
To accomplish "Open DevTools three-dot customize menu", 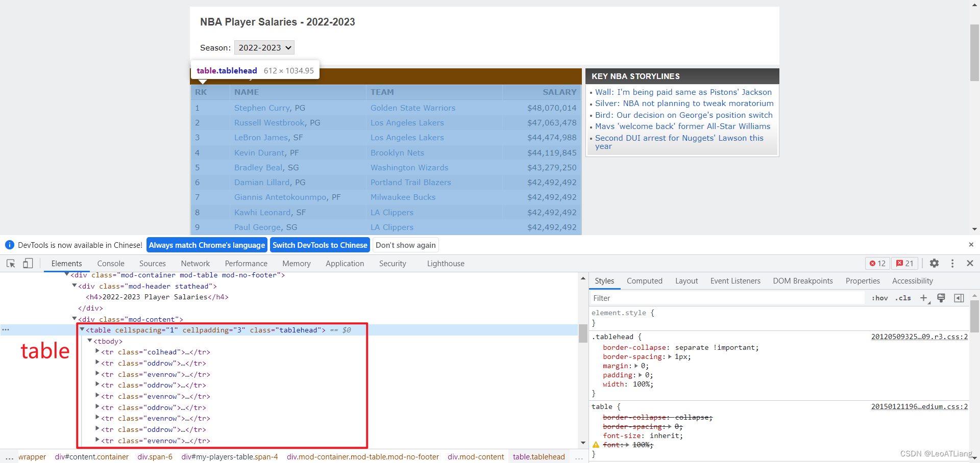I will pos(952,263).
